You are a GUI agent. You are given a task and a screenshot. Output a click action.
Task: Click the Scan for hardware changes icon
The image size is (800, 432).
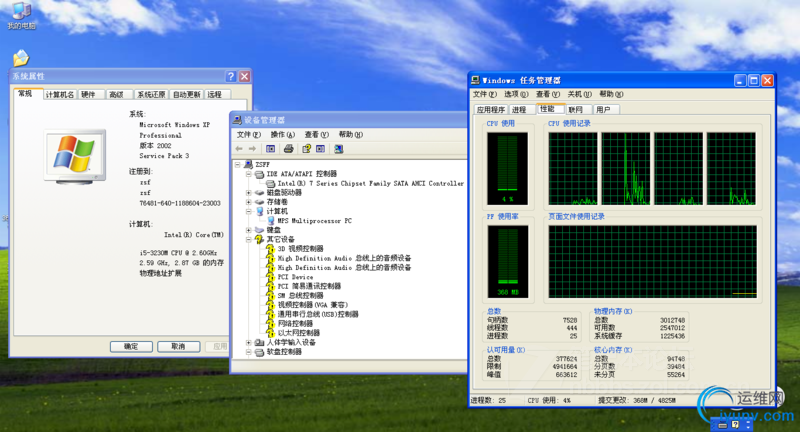338,148
